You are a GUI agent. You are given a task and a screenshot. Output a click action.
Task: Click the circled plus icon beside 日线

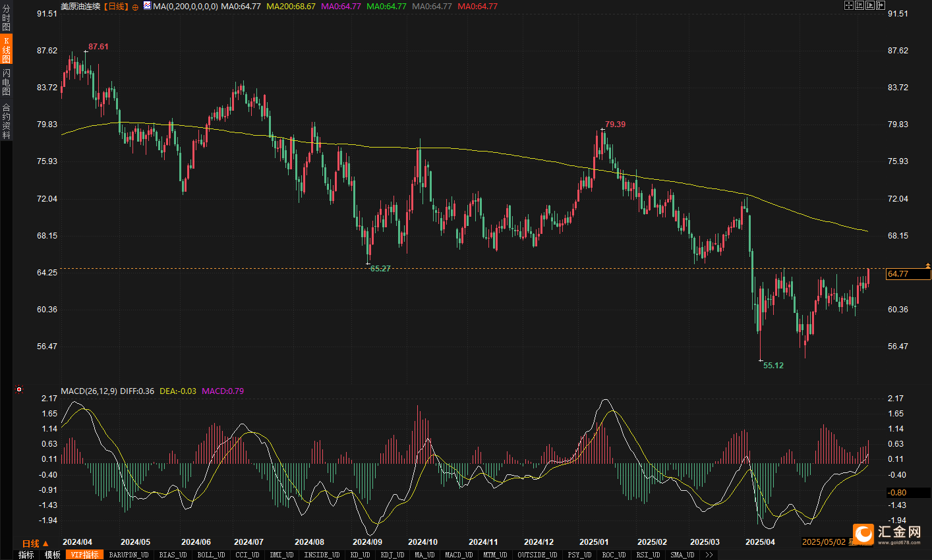point(135,7)
